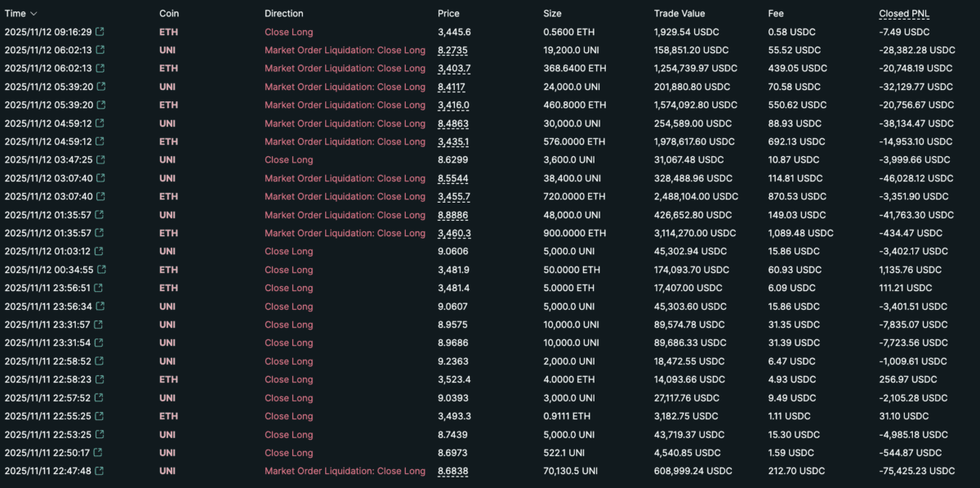Sort trades by Time column arrow

tap(33, 14)
